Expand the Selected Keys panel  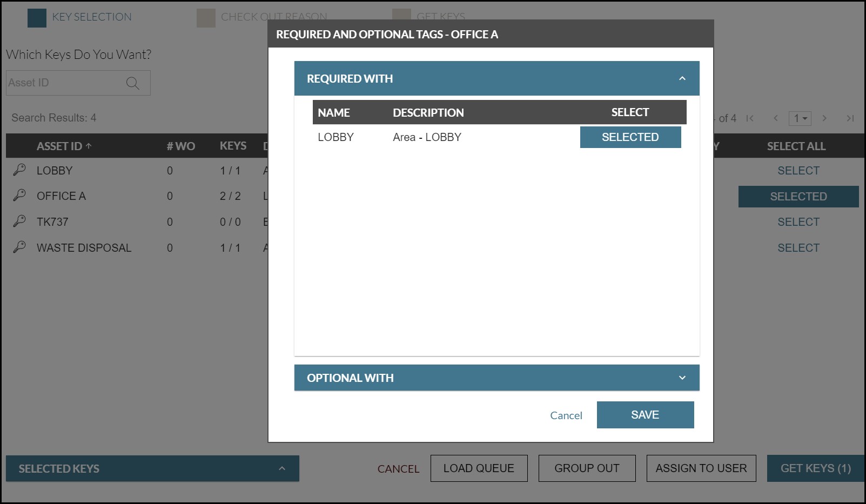[x=281, y=468]
